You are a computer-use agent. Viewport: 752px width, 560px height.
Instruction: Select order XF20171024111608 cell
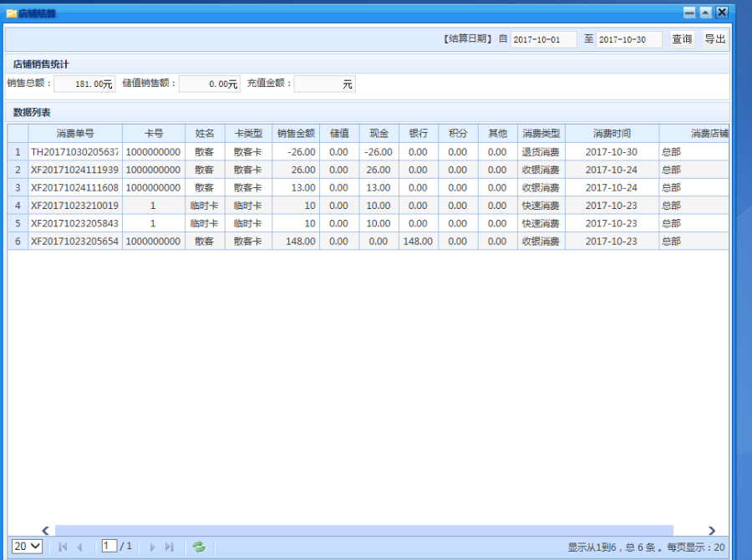click(75, 187)
